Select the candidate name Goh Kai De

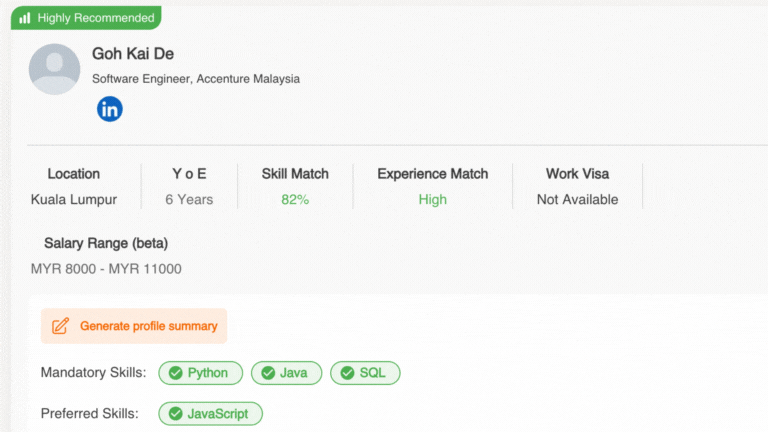(133, 54)
